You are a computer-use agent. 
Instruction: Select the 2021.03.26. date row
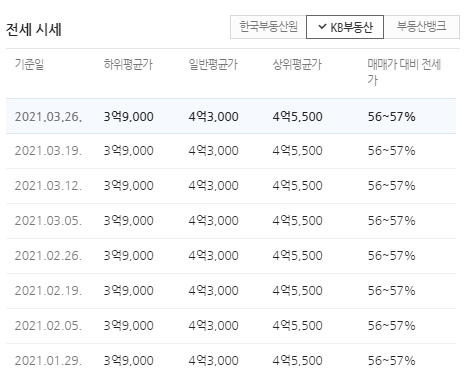pos(231,116)
